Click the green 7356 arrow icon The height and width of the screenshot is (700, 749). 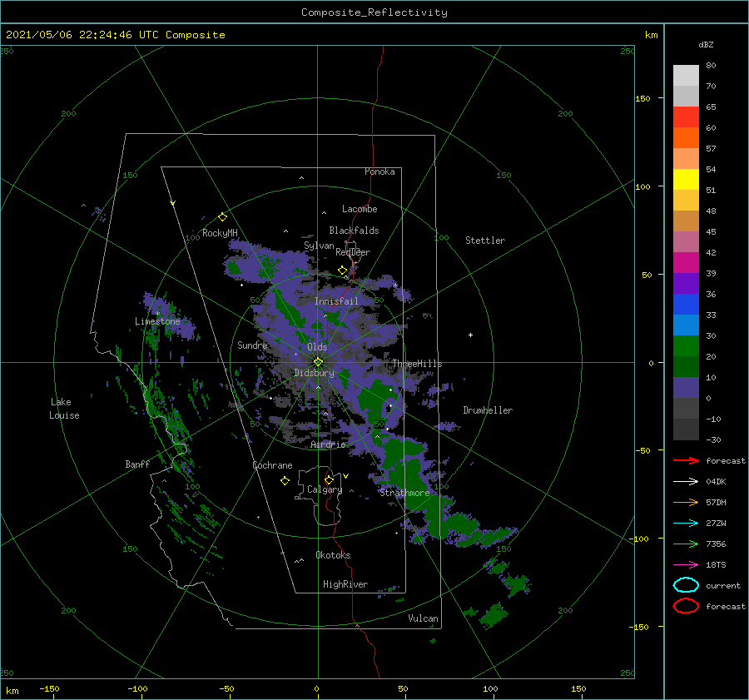(x=686, y=544)
